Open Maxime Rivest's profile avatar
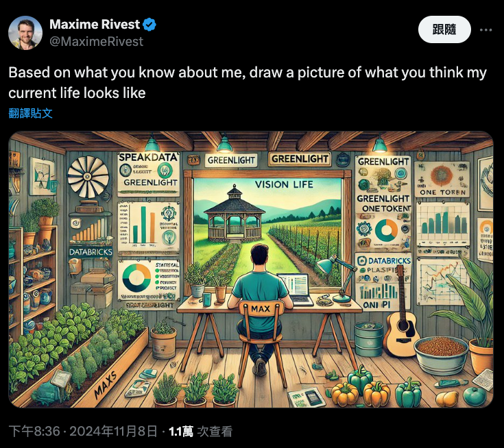This screenshot has width=504, height=448. click(x=25, y=32)
